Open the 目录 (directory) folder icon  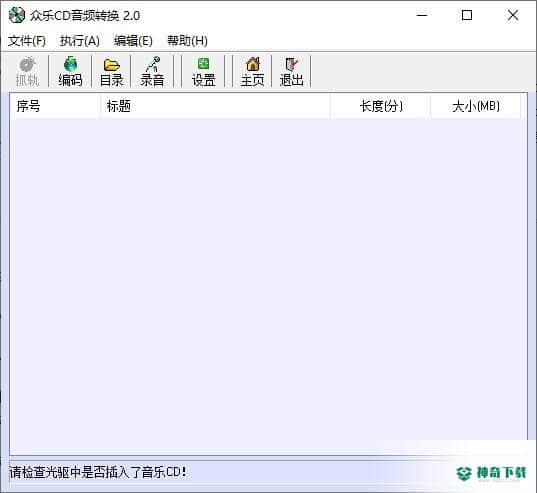click(111, 71)
